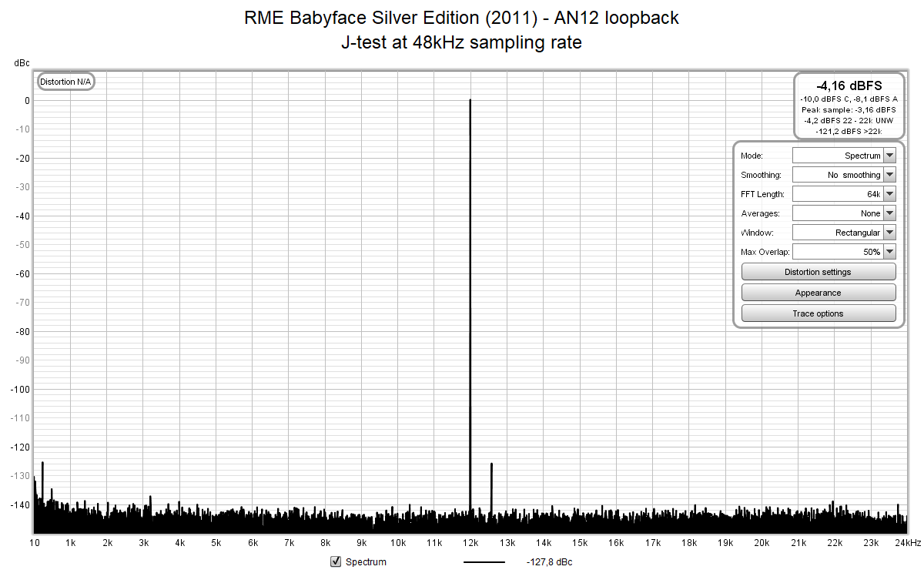Click the Smoothing label
924x573 pixels.
[x=761, y=175]
